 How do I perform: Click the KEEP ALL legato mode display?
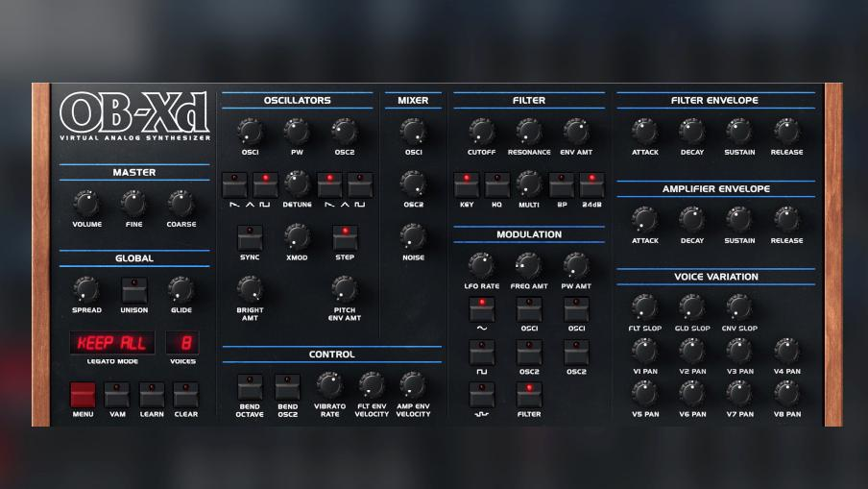point(111,343)
